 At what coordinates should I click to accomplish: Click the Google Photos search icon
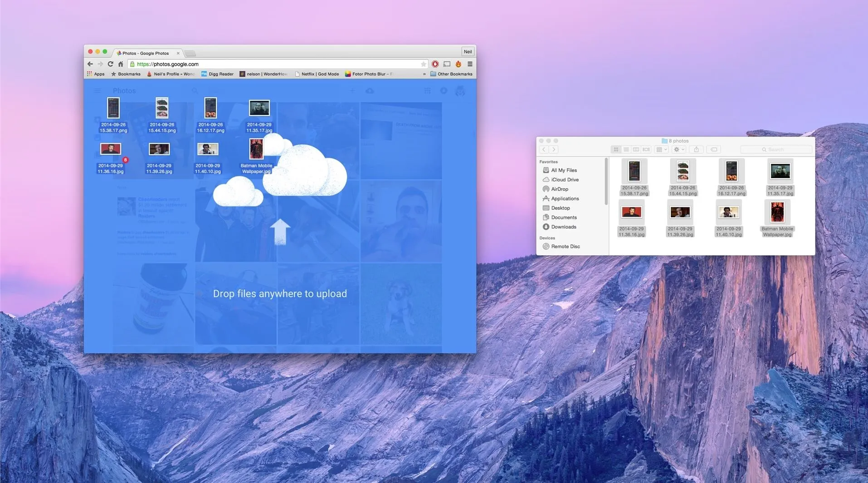tap(195, 91)
